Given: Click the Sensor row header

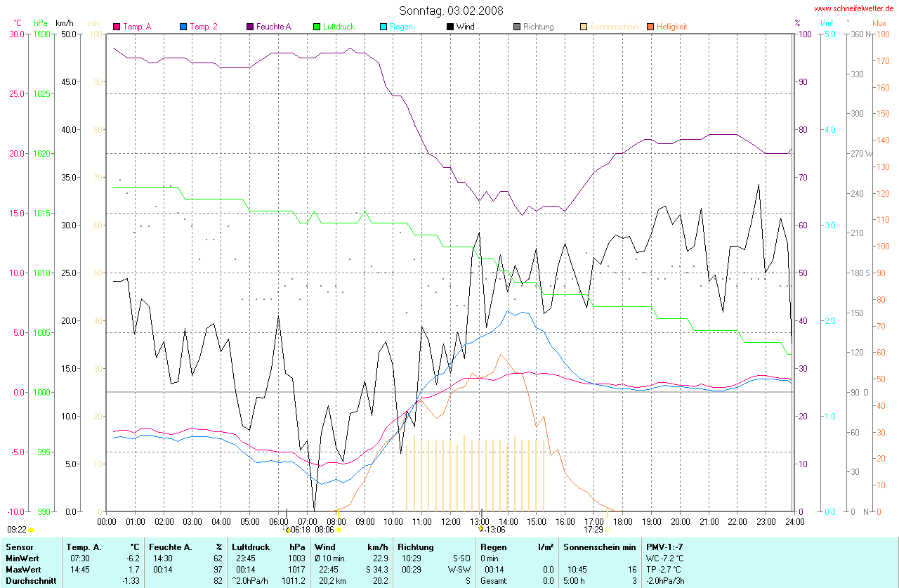Looking at the screenshot, I should coord(19,547).
